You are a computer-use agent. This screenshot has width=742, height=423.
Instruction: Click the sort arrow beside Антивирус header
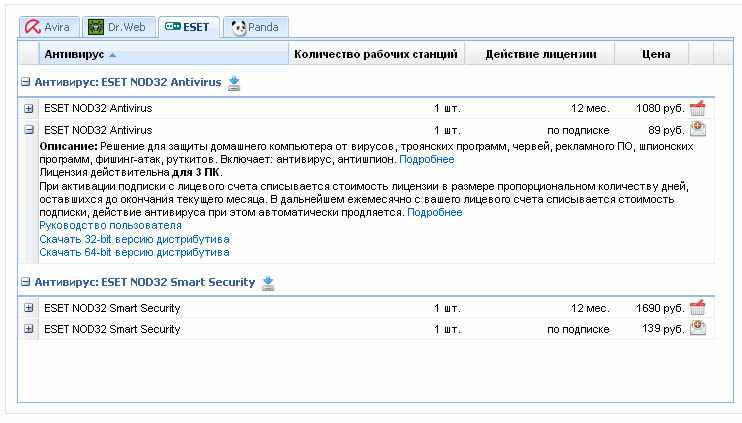[112, 55]
